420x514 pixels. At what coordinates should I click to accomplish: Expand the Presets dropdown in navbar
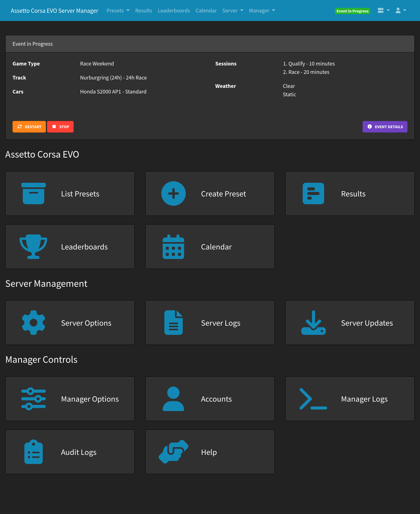pos(118,11)
